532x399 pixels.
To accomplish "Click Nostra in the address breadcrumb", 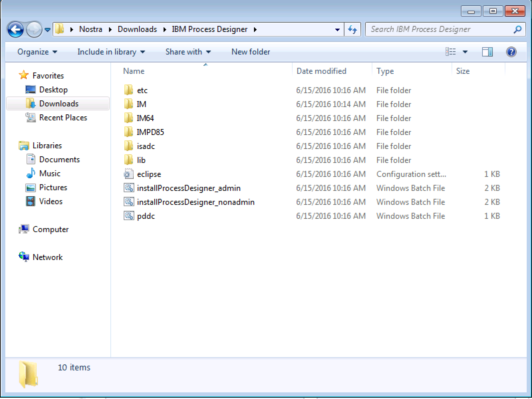I will [90, 29].
